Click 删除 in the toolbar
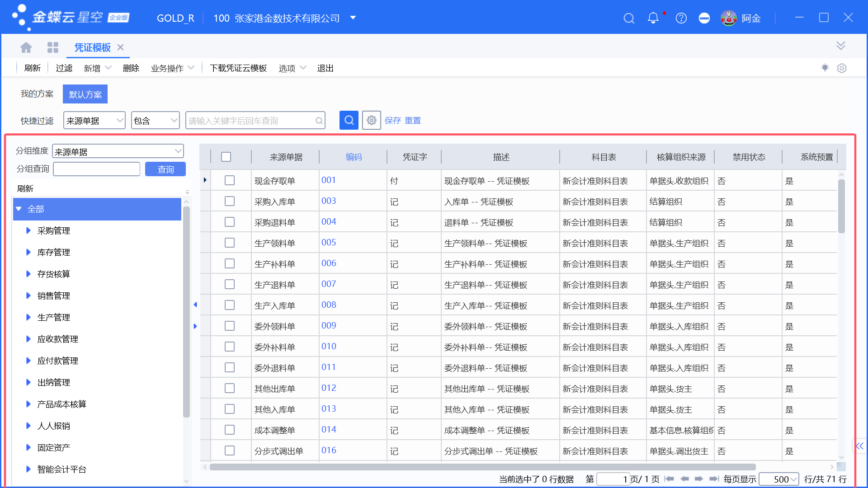 [131, 68]
